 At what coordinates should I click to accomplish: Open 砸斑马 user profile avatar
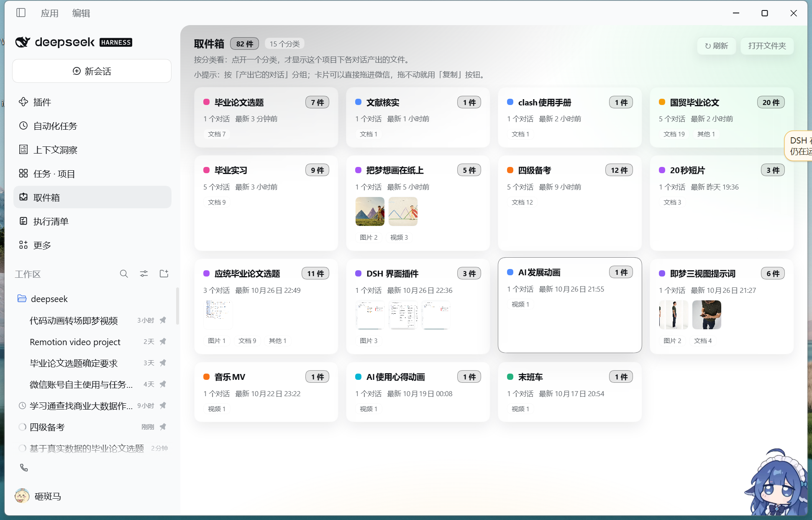click(x=22, y=496)
